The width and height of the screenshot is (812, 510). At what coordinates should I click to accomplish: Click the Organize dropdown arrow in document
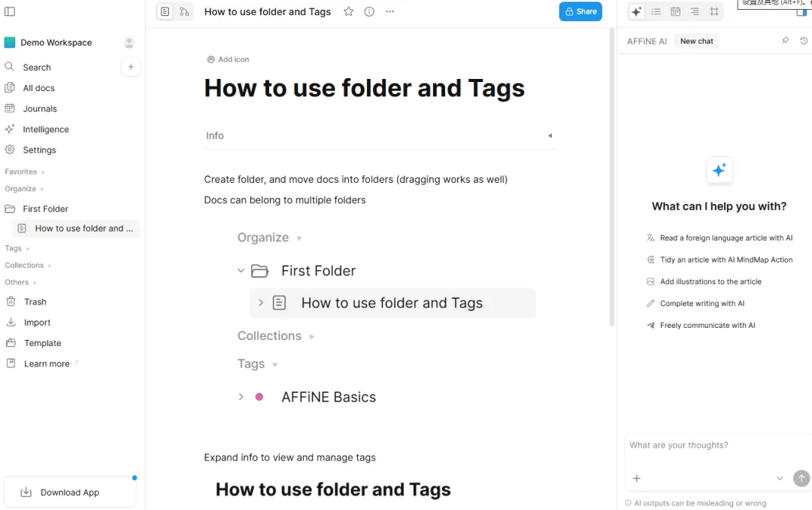299,238
